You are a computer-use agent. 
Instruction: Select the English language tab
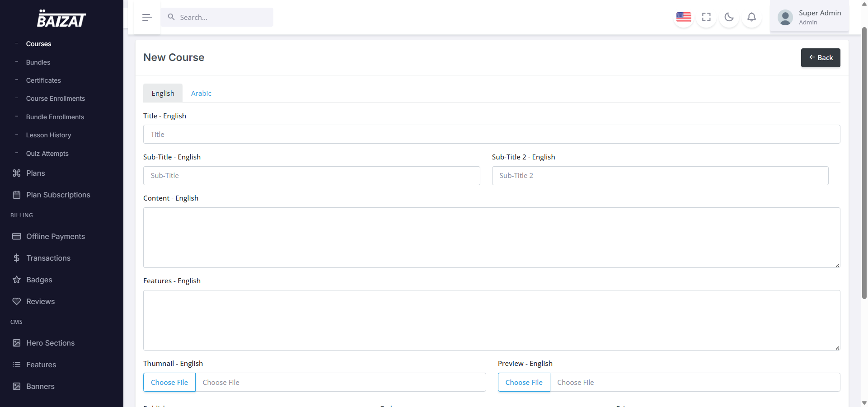click(x=163, y=93)
